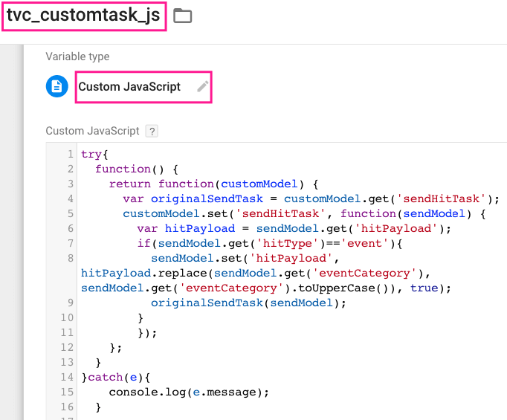Screen dimensions: 507x420
Task: Click the console.log(e.message); line
Action: click(x=189, y=392)
